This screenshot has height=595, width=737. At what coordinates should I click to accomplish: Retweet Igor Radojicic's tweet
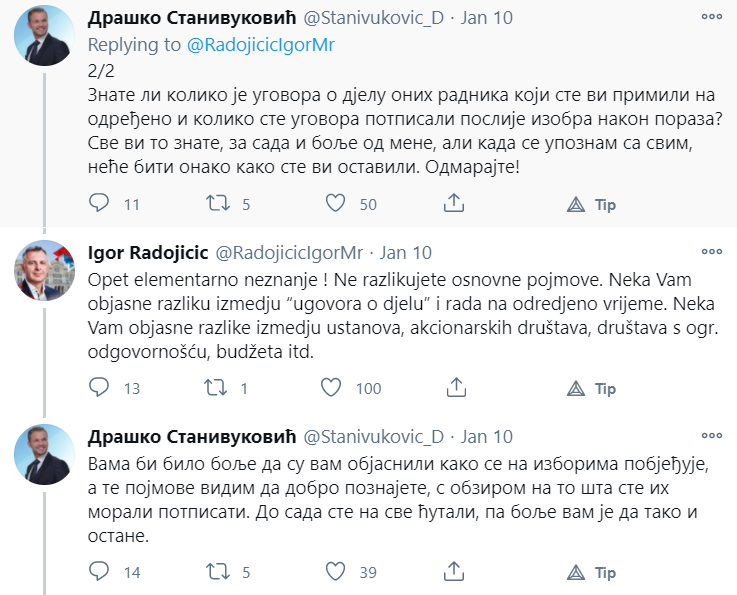coord(214,388)
